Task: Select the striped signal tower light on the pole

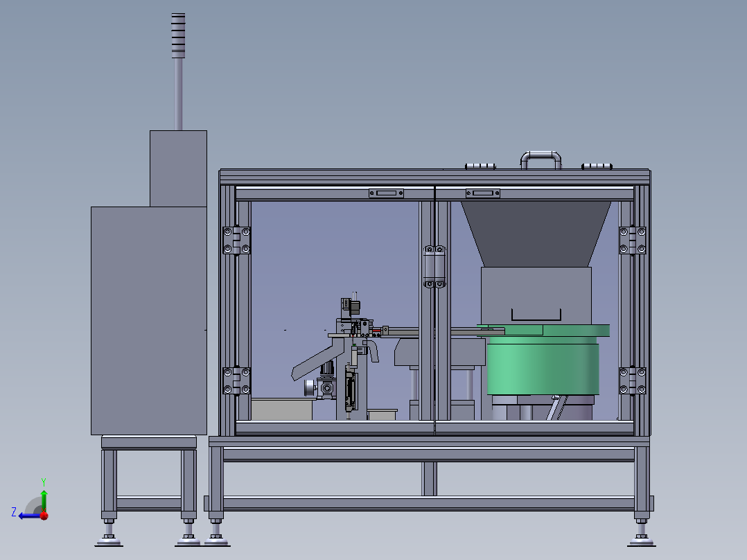Action: 178,35
